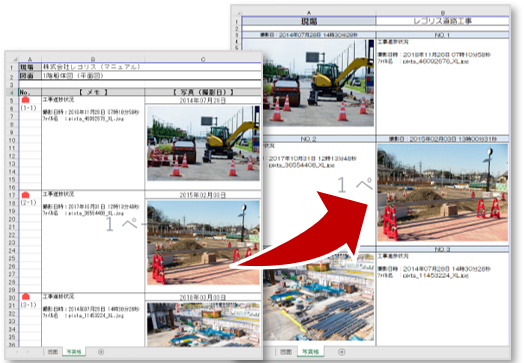The image size is (524, 363).
Task: Select the レゴリス道路工事 title cell
Action: pyautogui.click(x=442, y=21)
